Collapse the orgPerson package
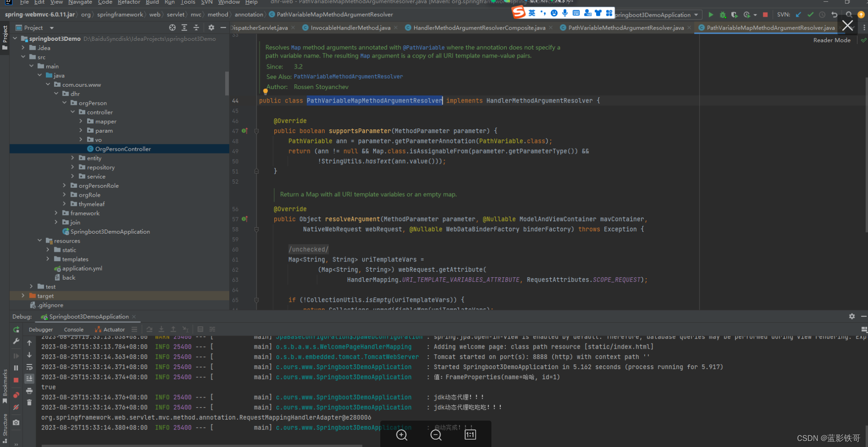868x447 pixels. [64, 103]
